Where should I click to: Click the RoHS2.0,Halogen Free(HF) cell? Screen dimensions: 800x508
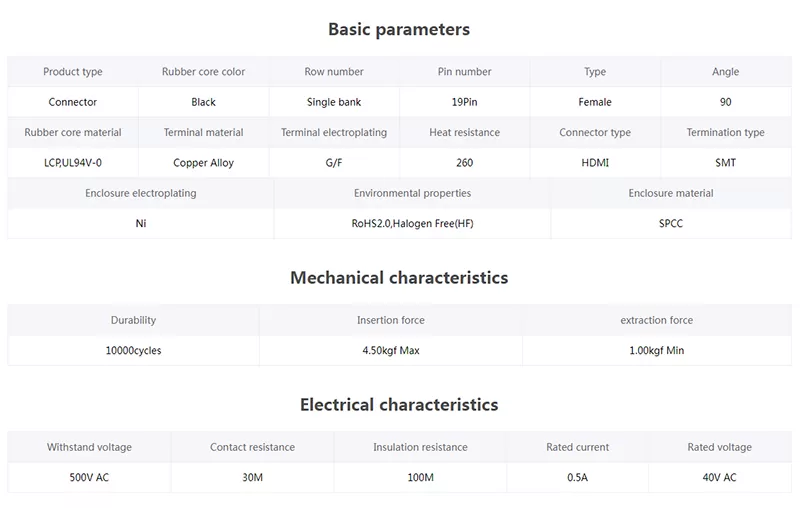pos(412,223)
